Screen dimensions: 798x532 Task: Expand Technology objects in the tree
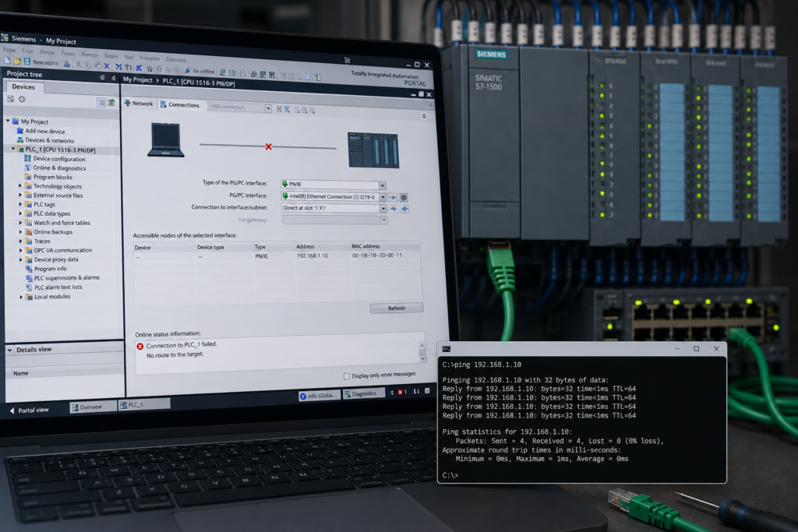(20, 185)
